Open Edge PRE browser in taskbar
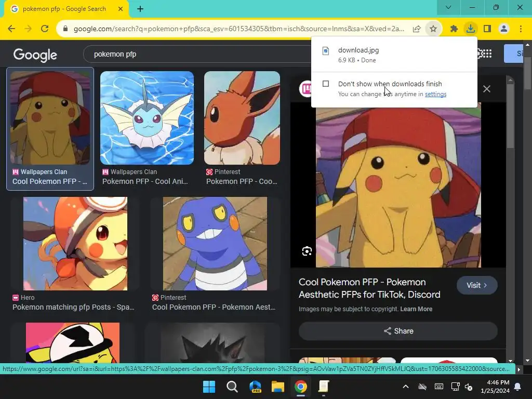This screenshot has height=399, width=532. pyautogui.click(x=255, y=387)
